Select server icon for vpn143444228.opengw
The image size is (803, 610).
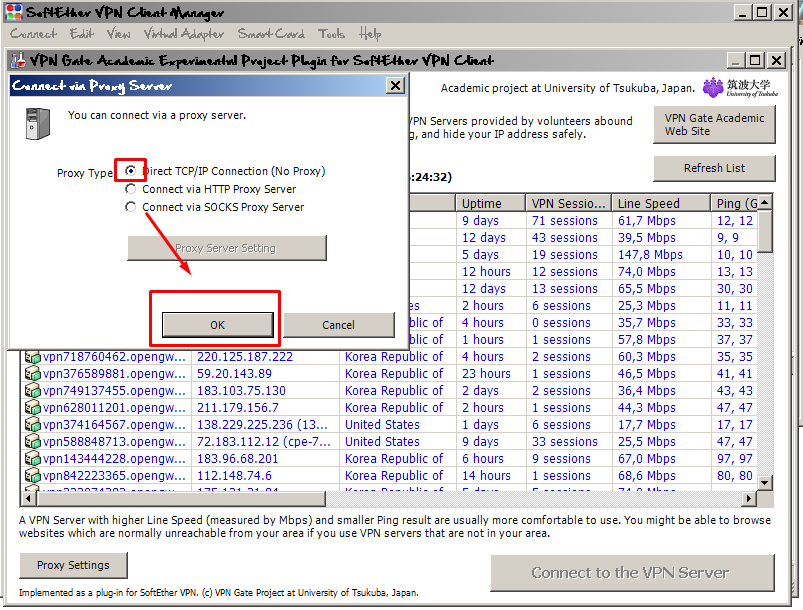point(33,458)
